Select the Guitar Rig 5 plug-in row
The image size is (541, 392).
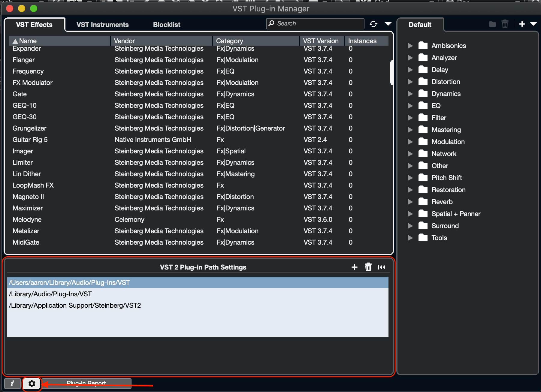(x=199, y=140)
